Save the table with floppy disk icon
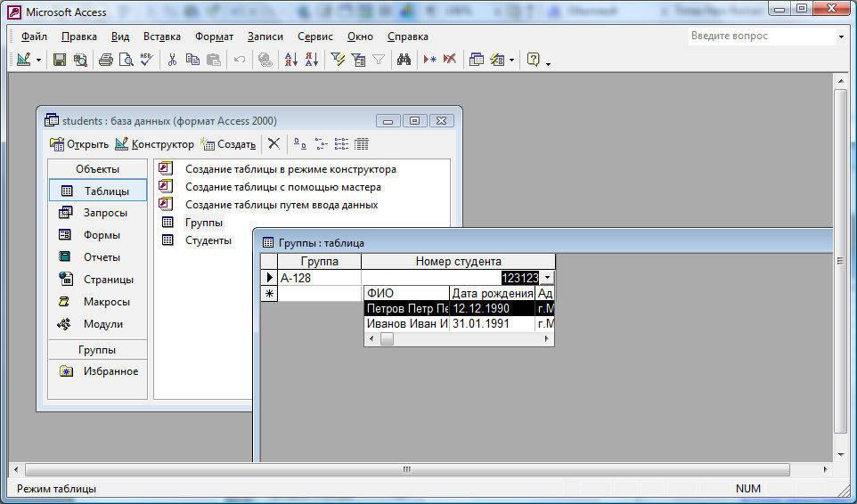Screen dimensions: 857x504 click(x=60, y=60)
